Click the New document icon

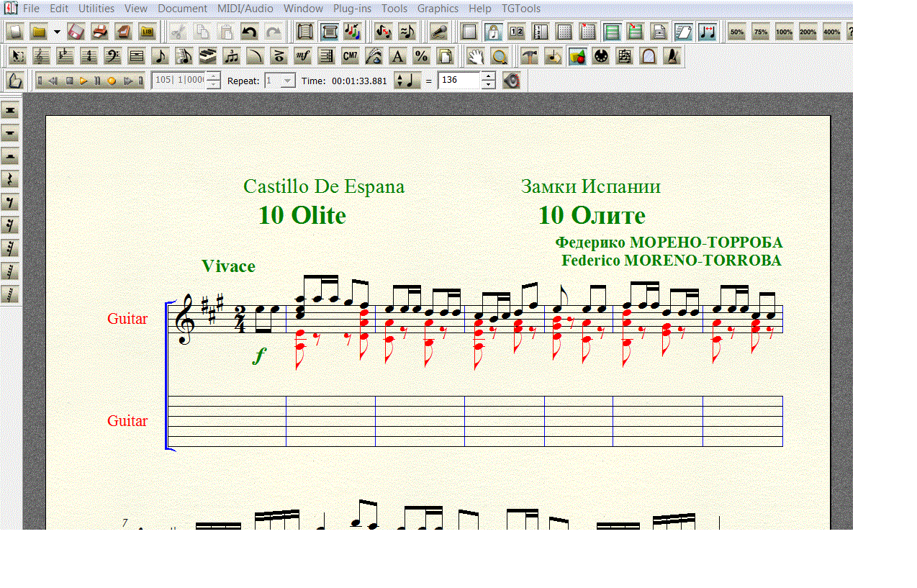[16, 32]
